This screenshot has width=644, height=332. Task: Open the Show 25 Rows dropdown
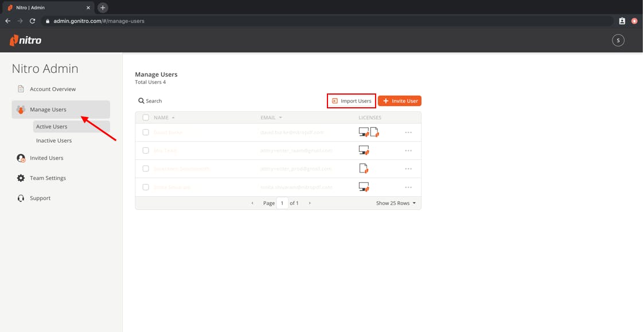[x=396, y=202]
